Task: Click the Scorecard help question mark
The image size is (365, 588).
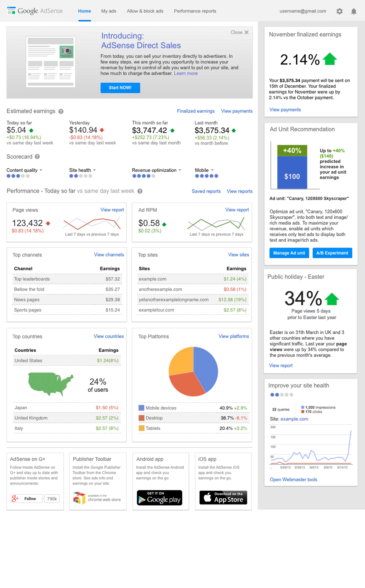Action: click(37, 157)
